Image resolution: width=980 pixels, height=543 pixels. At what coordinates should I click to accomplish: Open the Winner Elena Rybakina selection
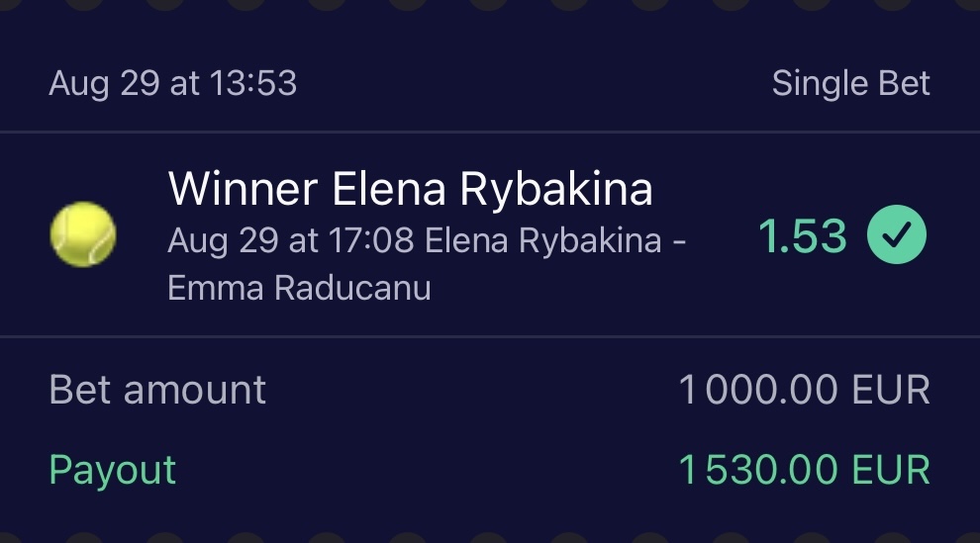pos(410,189)
